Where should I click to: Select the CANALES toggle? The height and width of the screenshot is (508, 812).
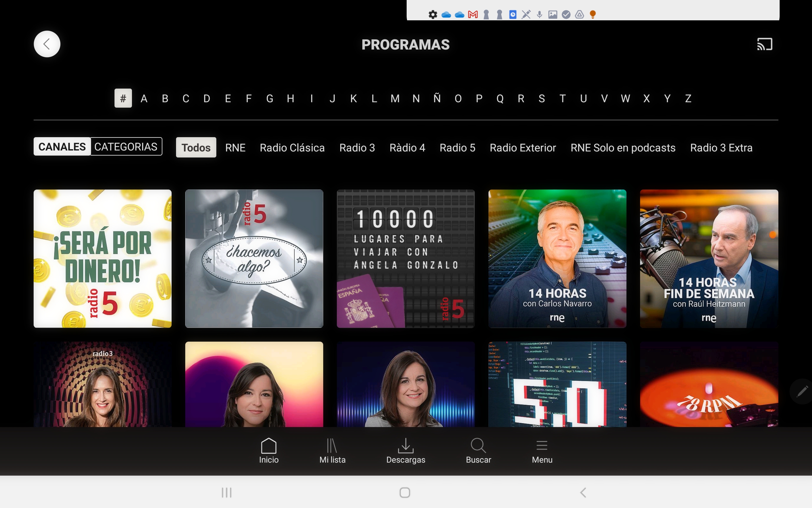tap(62, 147)
